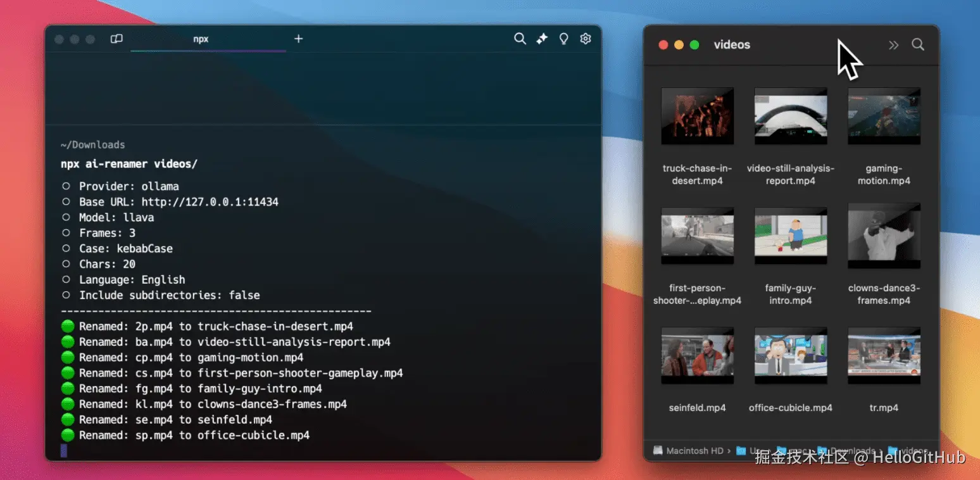Click the tr.mp4 filename label

click(884, 408)
